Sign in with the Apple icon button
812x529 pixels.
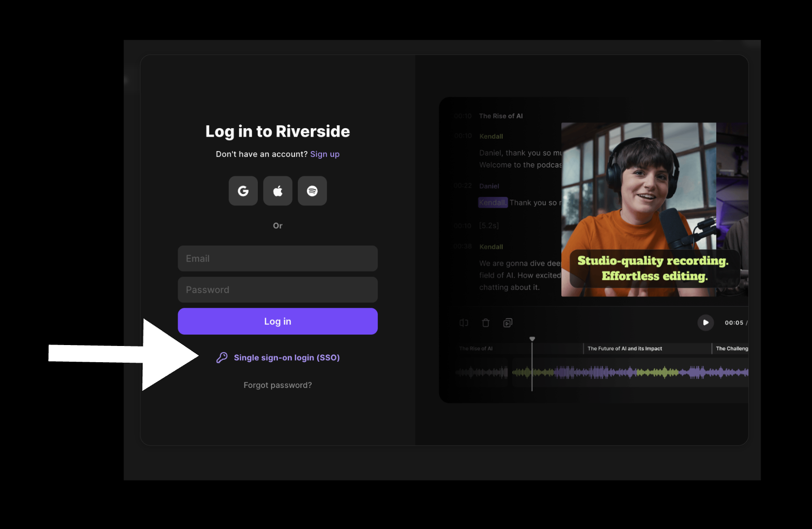278,191
